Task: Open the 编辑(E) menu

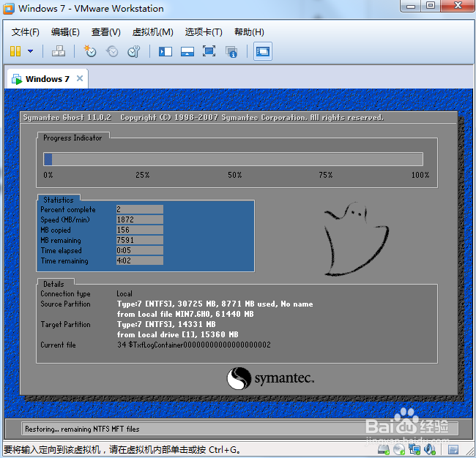Action: [65, 32]
